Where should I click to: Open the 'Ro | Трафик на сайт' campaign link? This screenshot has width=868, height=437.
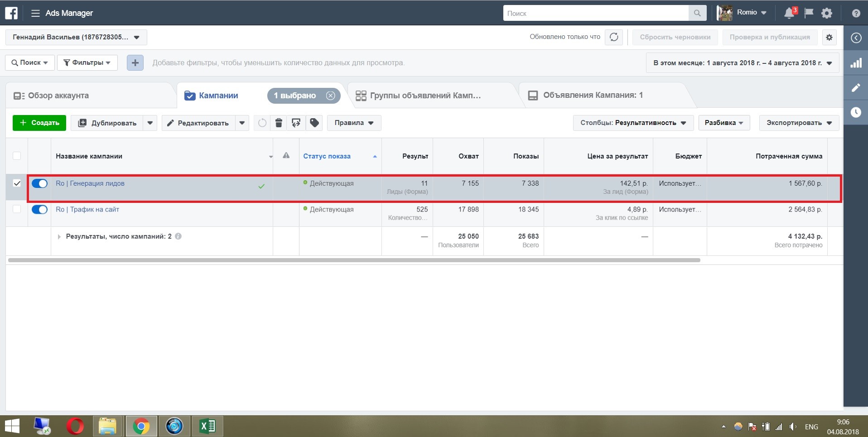click(x=87, y=209)
